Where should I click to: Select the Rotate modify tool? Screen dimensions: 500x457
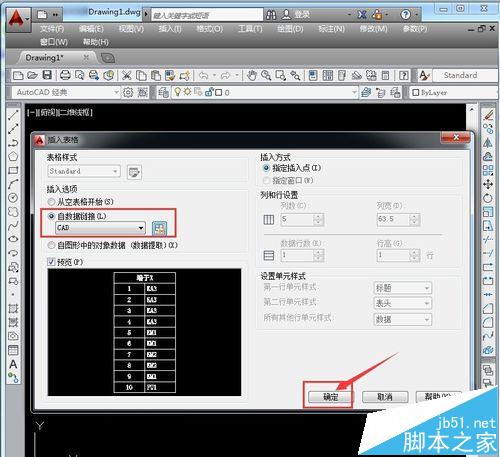(x=488, y=198)
